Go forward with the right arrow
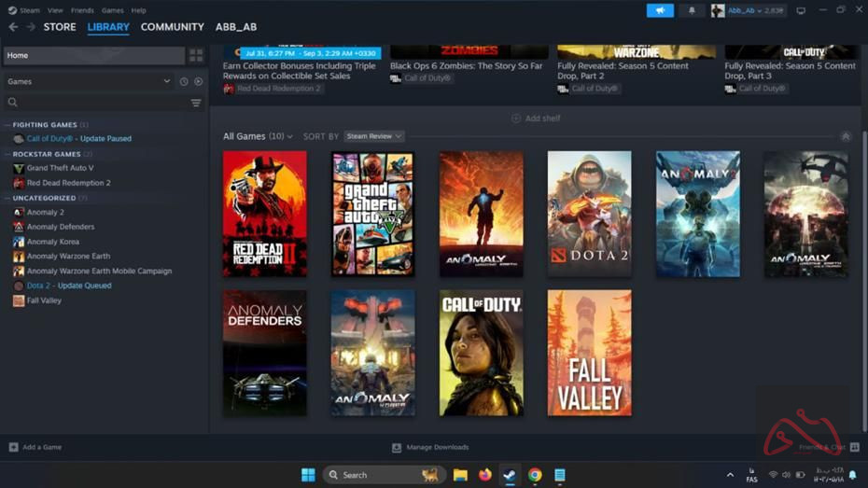868x488 pixels. pyautogui.click(x=31, y=27)
